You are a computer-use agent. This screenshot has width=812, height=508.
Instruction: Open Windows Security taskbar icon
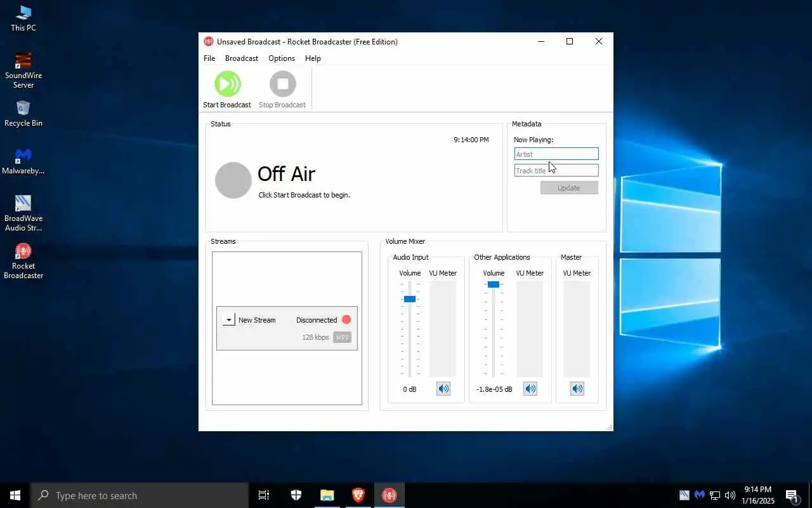296,495
